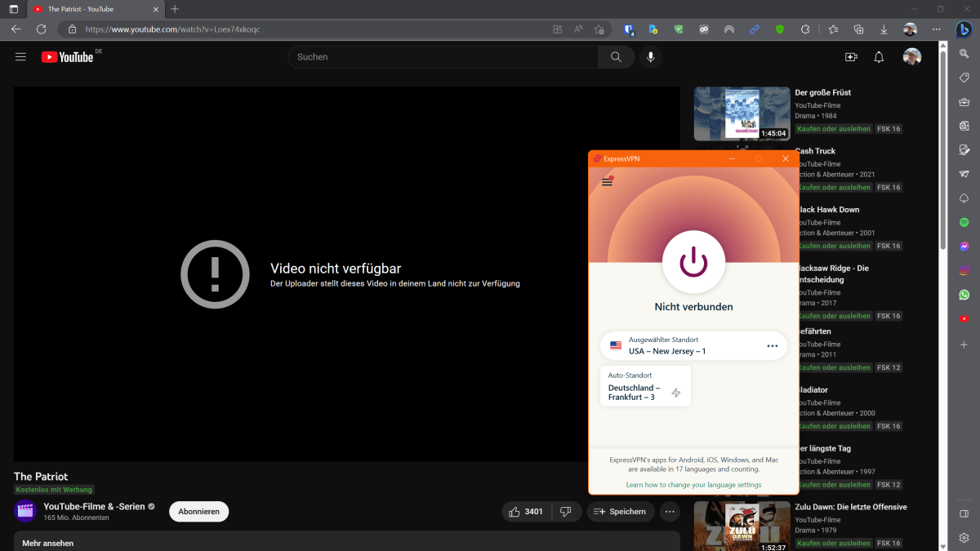Open browser profile picture in toolbar

click(x=910, y=29)
